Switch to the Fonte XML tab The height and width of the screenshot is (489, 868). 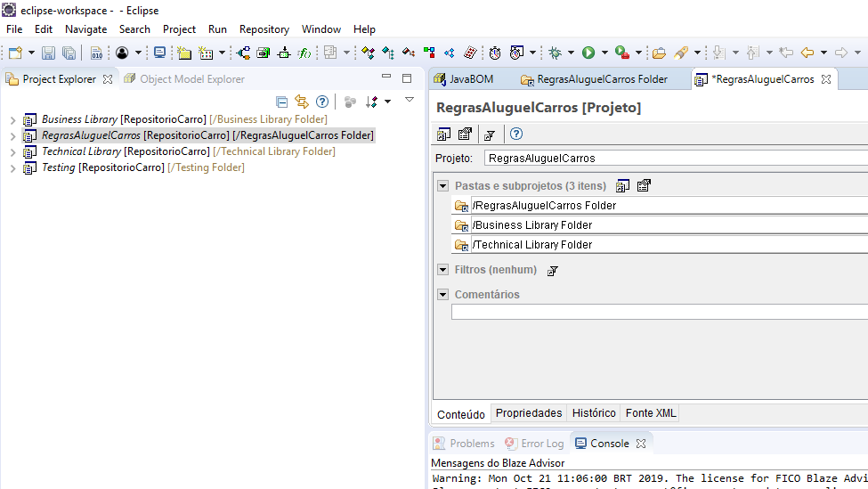[651, 413]
